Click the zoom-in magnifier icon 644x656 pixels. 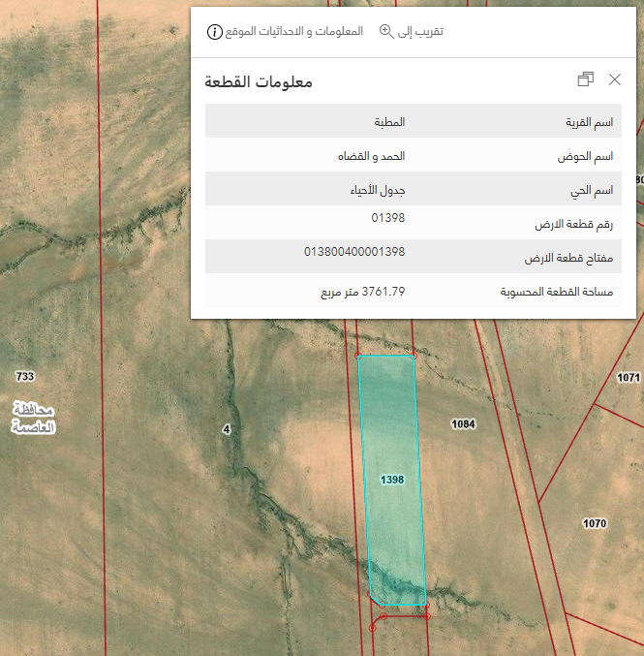(386, 31)
